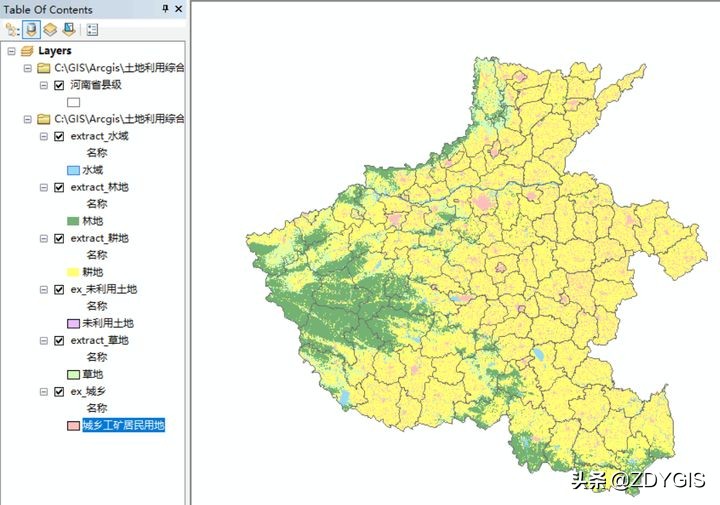Collapse second C:\GIS\Arcgis source group
This screenshot has width=720, height=505.
tap(28, 119)
